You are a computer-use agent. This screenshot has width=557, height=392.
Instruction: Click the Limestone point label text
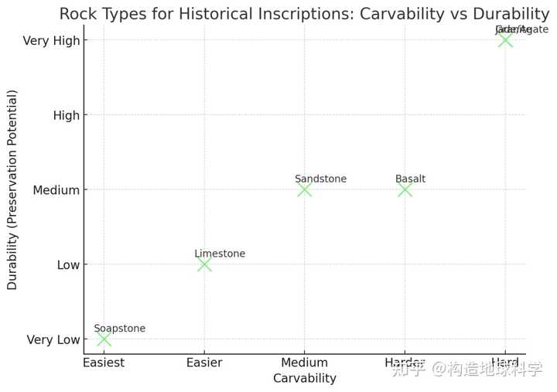[x=220, y=254]
